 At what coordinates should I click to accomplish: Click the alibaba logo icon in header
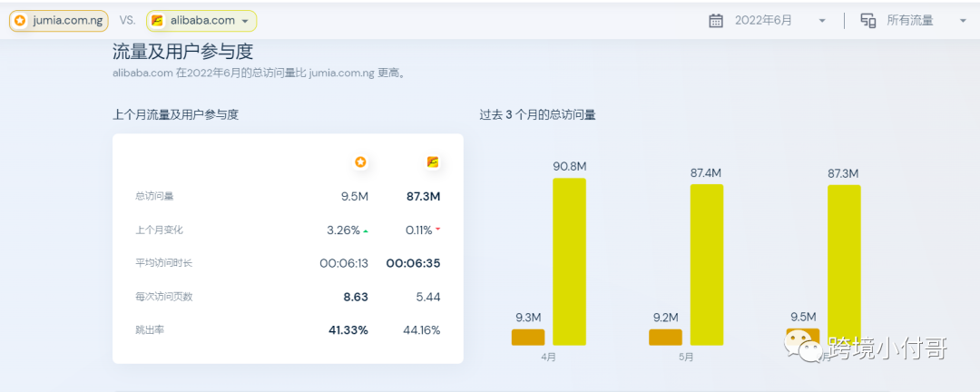click(158, 21)
